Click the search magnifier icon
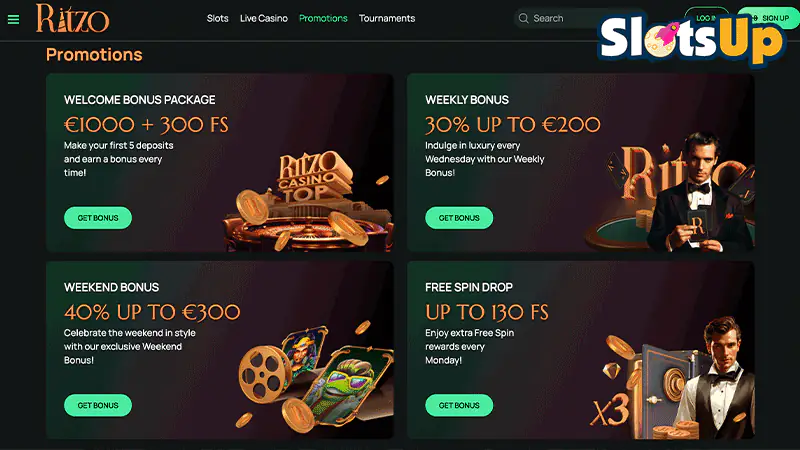Viewport: 800px width, 450px height. click(x=523, y=18)
